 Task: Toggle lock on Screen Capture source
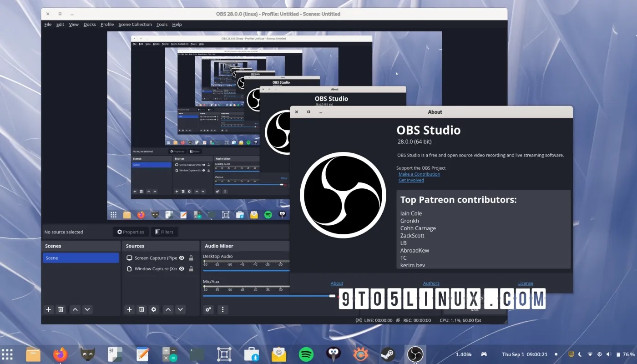click(x=191, y=258)
